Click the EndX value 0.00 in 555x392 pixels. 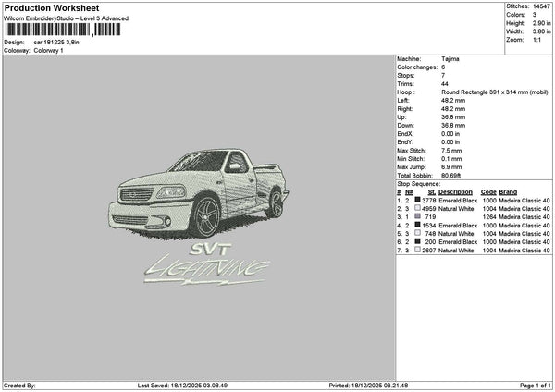coord(450,134)
